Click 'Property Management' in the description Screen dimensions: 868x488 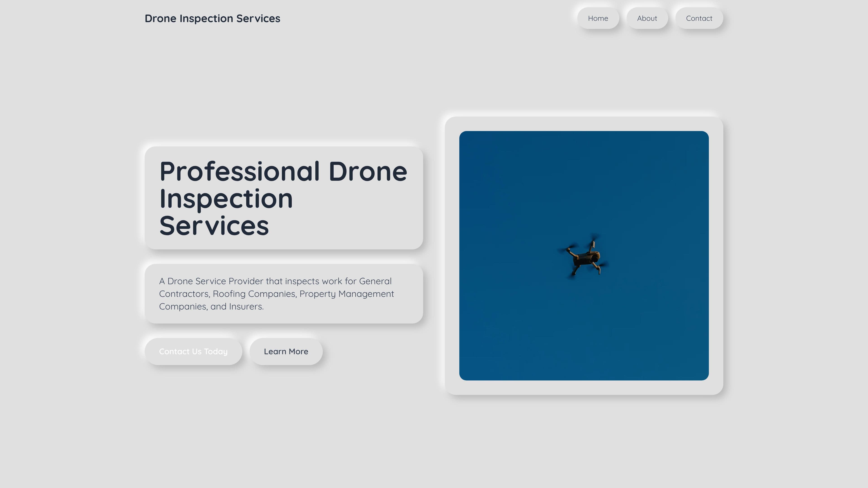click(x=346, y=294)
